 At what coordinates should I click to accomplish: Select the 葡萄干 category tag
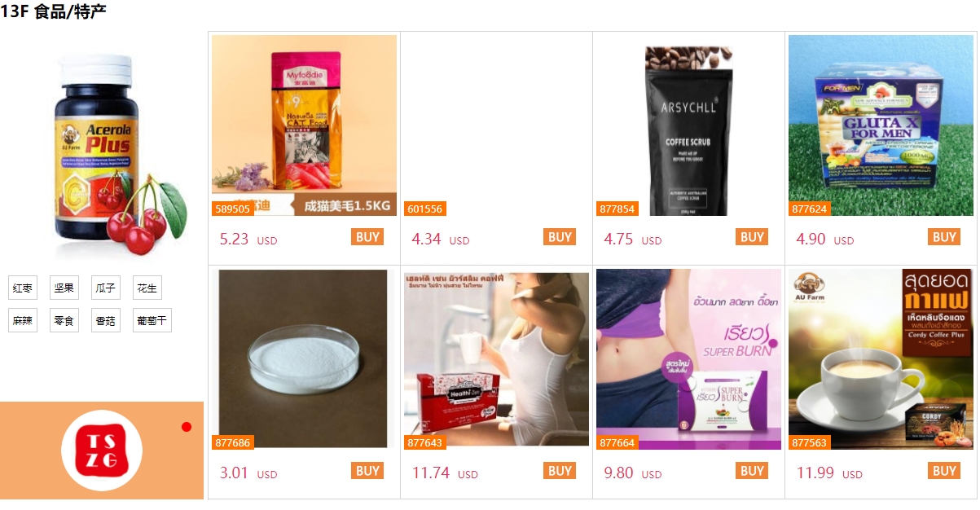click(152, 320)
